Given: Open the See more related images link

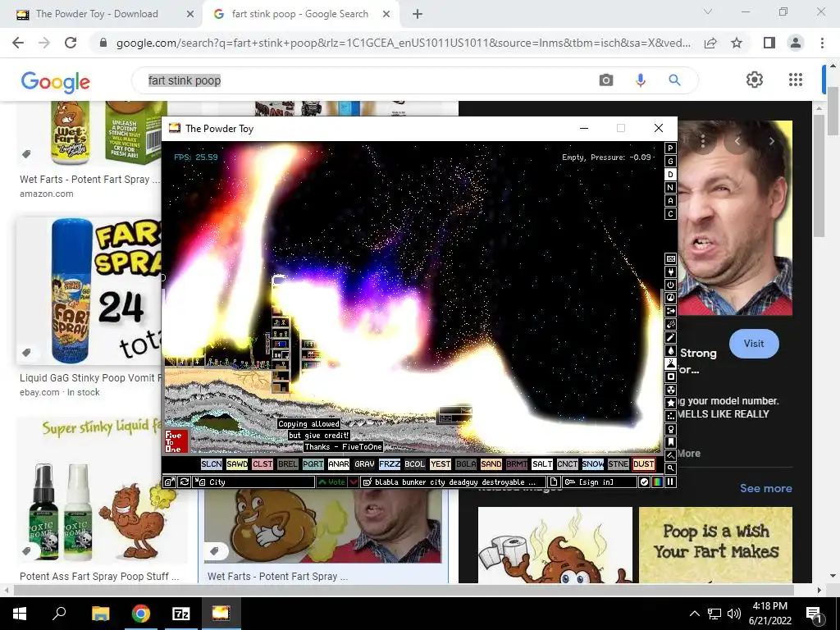Looking at the screenshot, I should [x=765, y=488].
